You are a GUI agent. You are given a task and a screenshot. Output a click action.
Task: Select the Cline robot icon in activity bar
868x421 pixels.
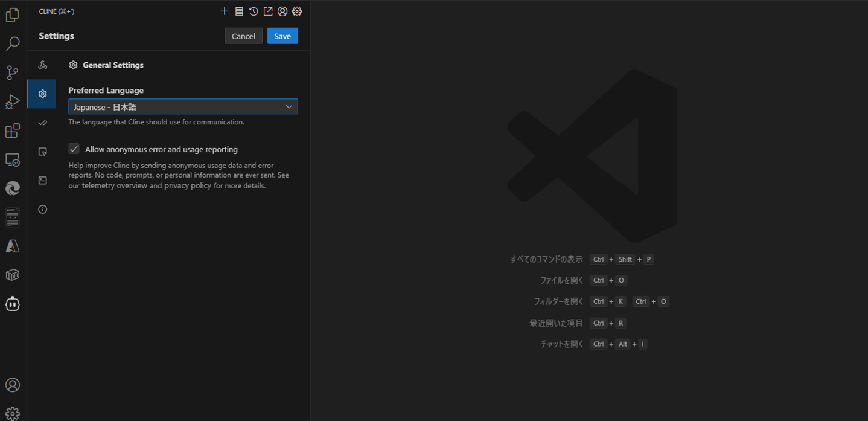coord(12,304)
